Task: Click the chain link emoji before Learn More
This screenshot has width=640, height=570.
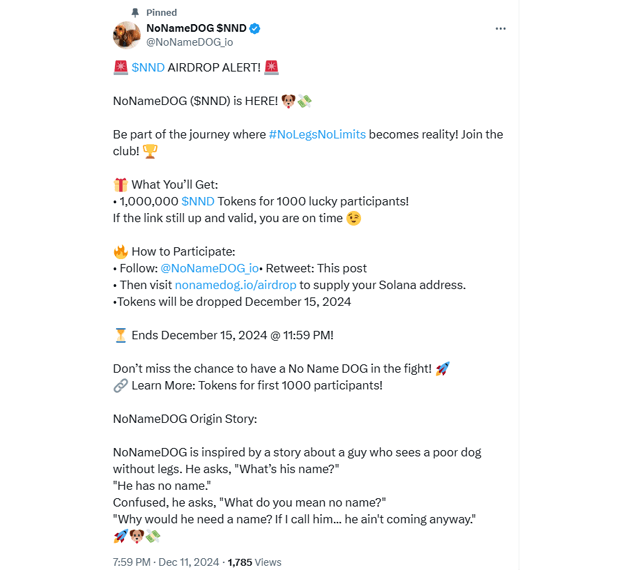Action: coord(120,386)
